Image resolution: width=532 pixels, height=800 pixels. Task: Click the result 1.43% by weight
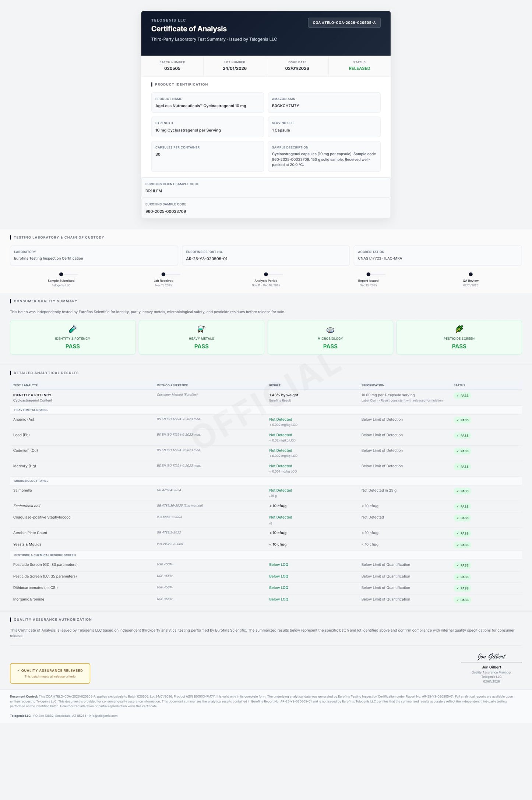[283, 395]
